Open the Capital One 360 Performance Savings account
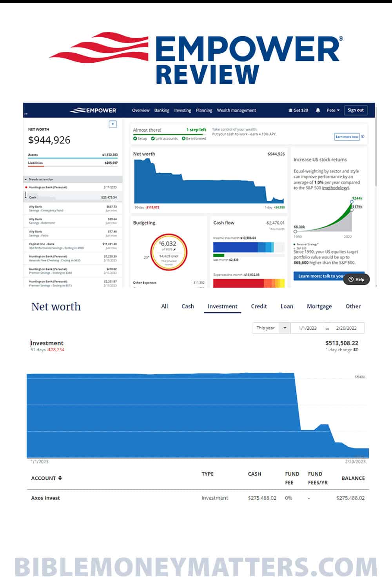392x588 pixels. tap(73, 246)
